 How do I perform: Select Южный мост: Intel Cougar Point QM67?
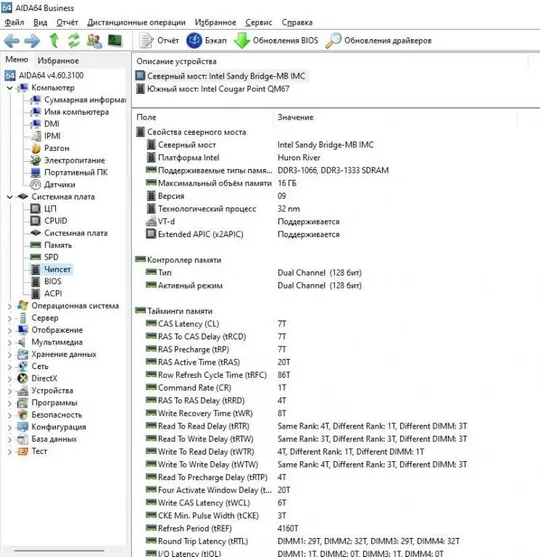pos(213,88)
